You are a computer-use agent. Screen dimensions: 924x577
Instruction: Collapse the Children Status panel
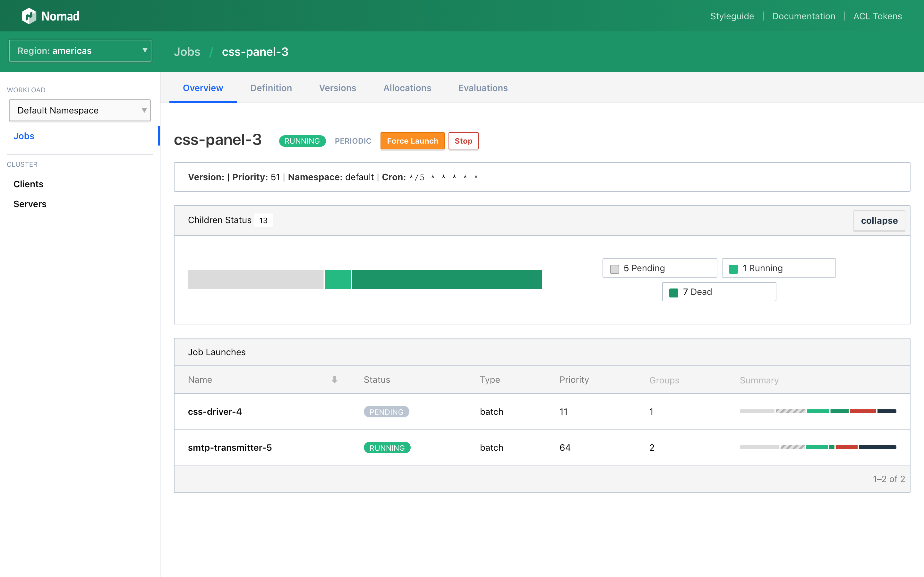878,221
